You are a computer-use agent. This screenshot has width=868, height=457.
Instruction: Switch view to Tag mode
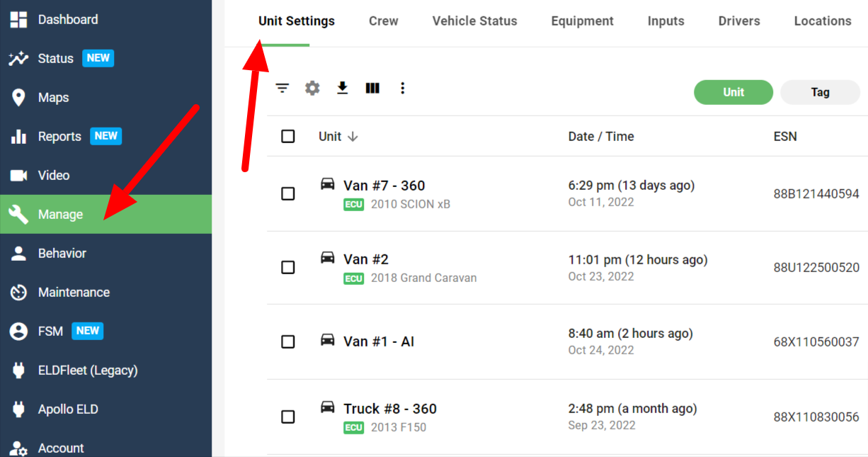coord(820,91)
